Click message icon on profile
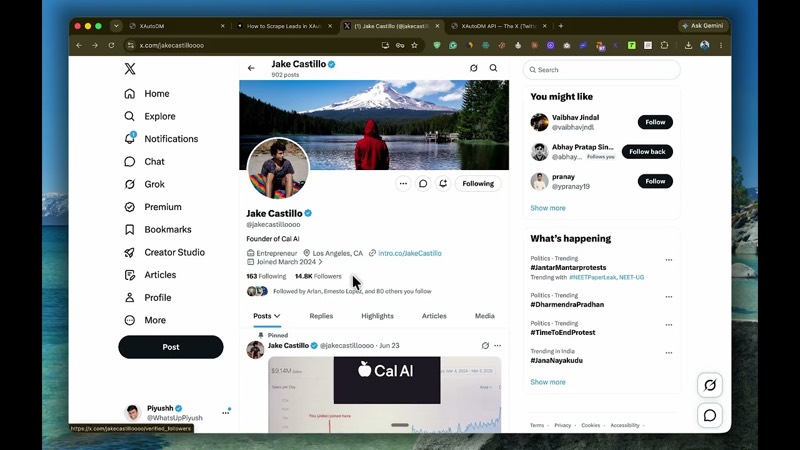The image size is (800, 450). pos(423,184)
